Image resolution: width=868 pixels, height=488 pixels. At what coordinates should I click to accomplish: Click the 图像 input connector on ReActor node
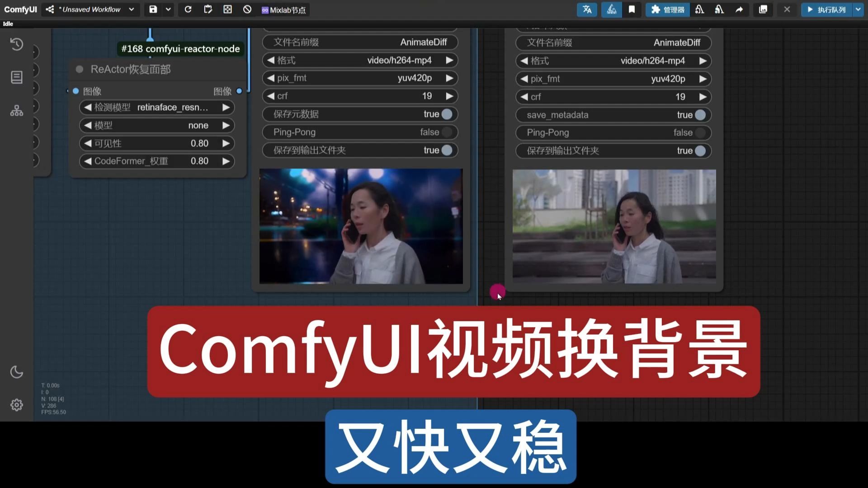(76, 91)
